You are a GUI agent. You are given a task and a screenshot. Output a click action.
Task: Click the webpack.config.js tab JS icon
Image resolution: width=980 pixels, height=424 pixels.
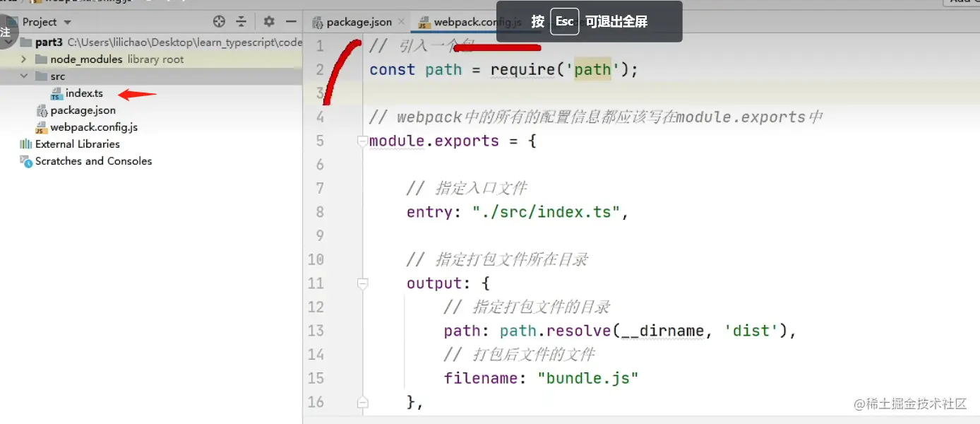coord(424,22)
